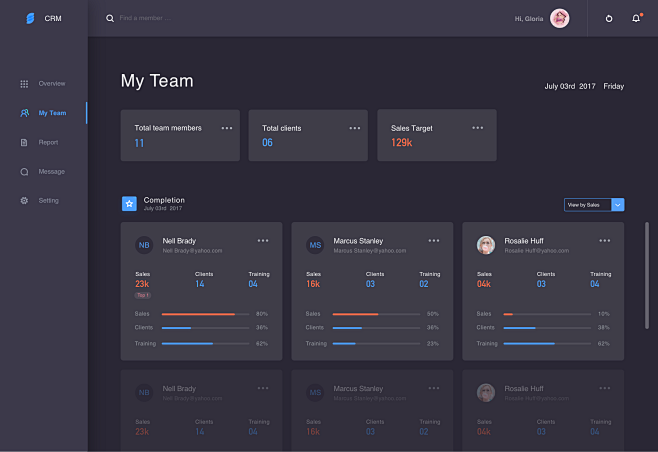This screenshot has height=452, width=658.
Task: Click the Report document icon
Action: tap(24, 143)
